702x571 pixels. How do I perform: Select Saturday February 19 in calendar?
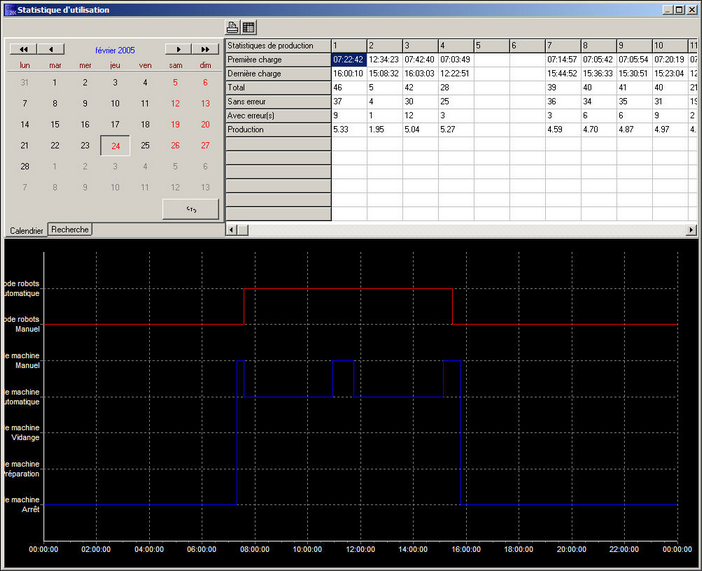175,125
